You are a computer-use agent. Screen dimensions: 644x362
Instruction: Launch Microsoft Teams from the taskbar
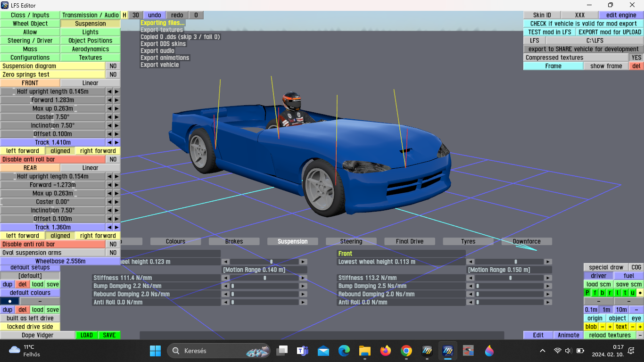coord(302,351)
